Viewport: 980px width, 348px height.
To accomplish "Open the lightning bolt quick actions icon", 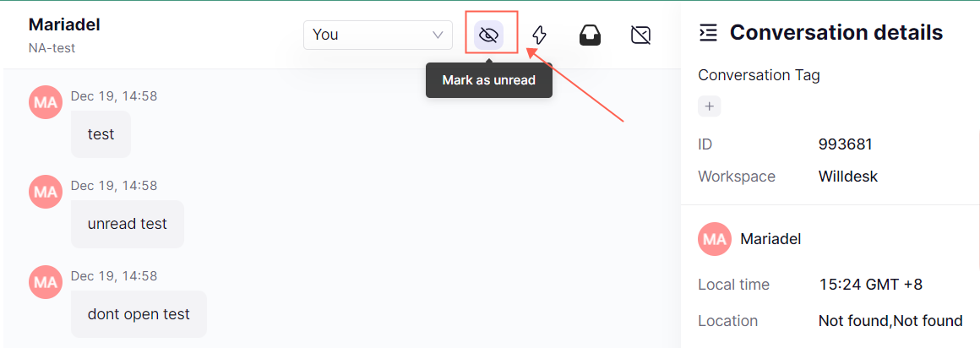I will coord(539,35).
